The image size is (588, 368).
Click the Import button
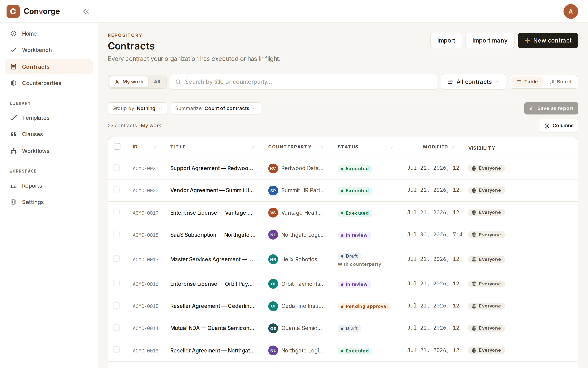point(446,40)
